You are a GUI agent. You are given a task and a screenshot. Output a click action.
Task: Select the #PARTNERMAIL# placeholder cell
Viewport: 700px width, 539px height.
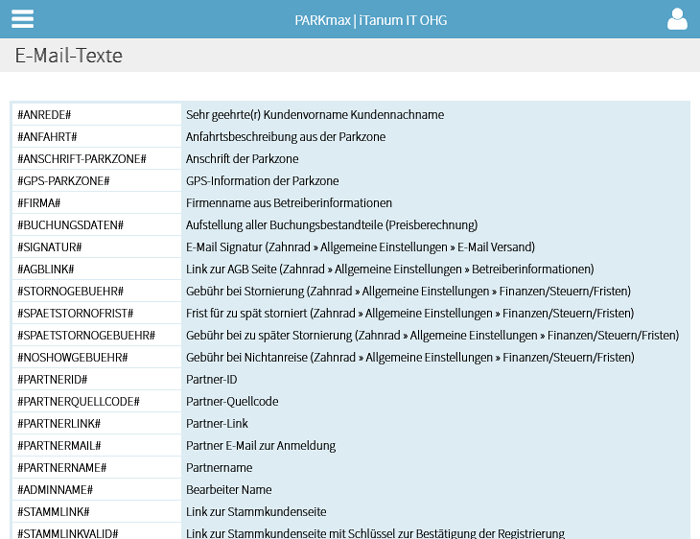96,446
